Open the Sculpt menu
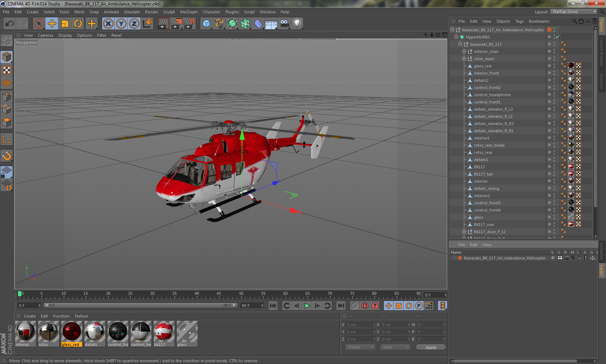 click(x=169, y=12)
